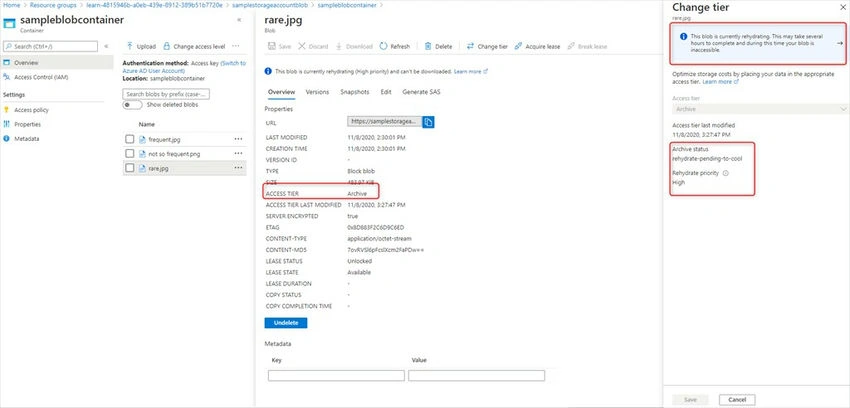This screenshot has height=408, width=850.
Task: Open context menu ellipsis for not so frequent.png
Action: tap(238, 154)
